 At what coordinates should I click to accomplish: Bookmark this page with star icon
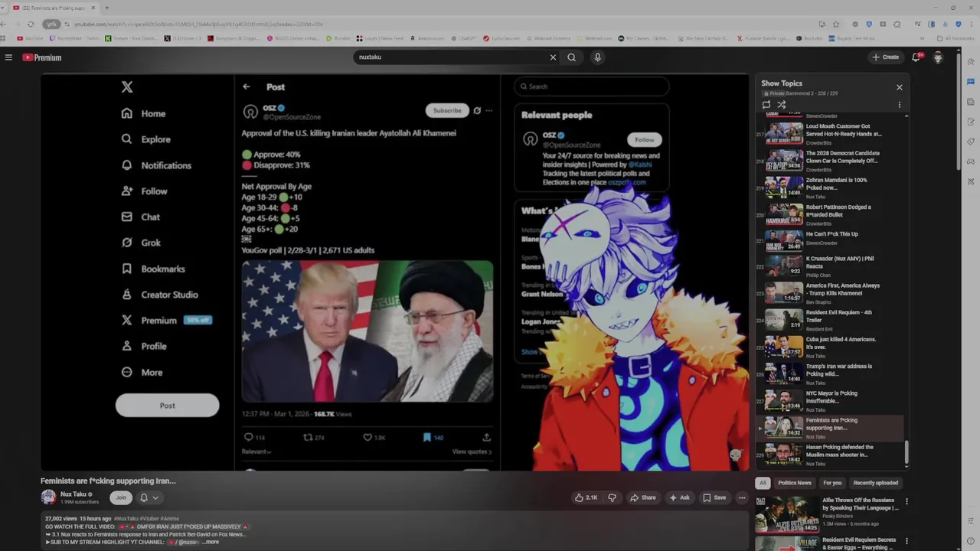click(836, 24)
